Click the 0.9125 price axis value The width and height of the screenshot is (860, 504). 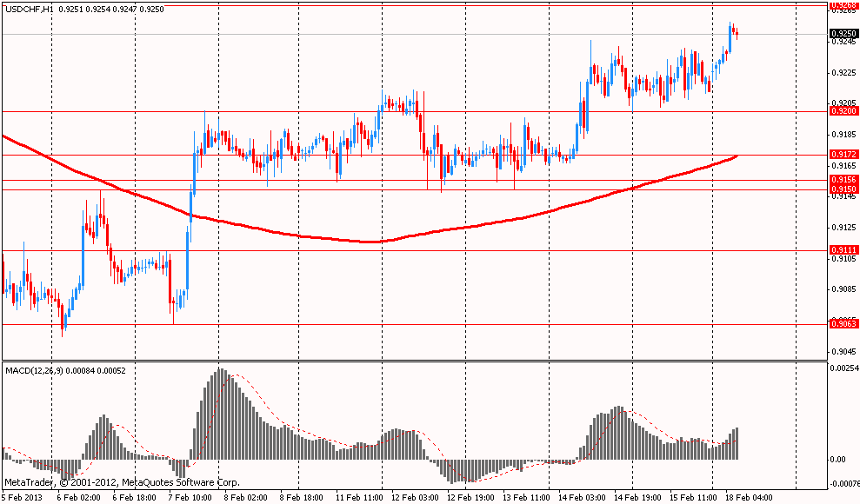(x=844, y=228)
